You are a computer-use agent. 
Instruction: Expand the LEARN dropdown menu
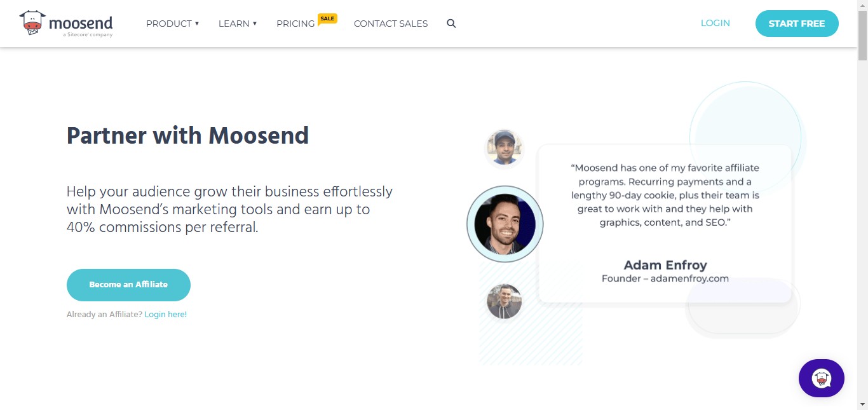pos(238,24)
